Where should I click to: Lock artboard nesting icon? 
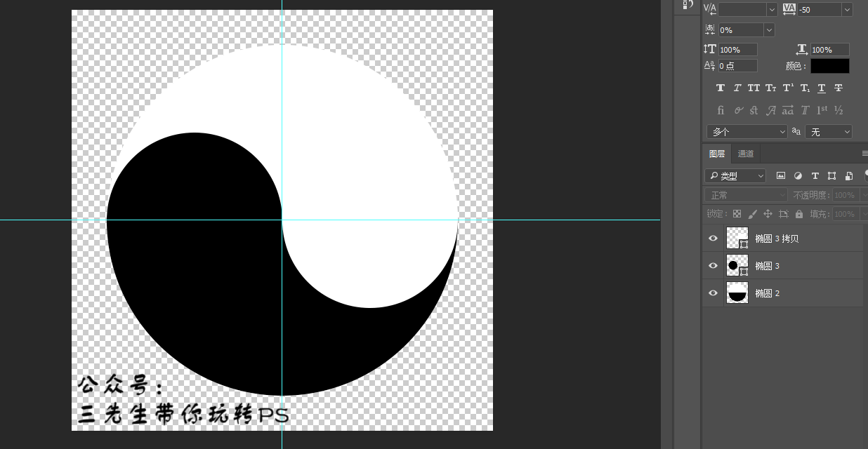pos(784,214)
